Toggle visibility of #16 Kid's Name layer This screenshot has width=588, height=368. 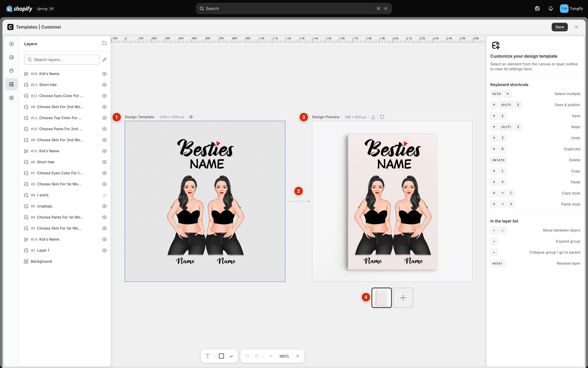click(104, 74)
